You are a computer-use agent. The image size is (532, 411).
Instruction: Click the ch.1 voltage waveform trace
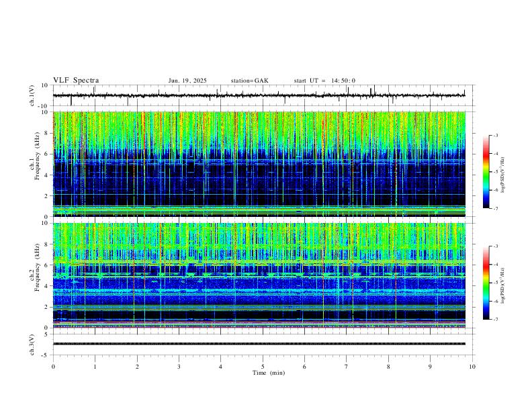coord(259,95)
